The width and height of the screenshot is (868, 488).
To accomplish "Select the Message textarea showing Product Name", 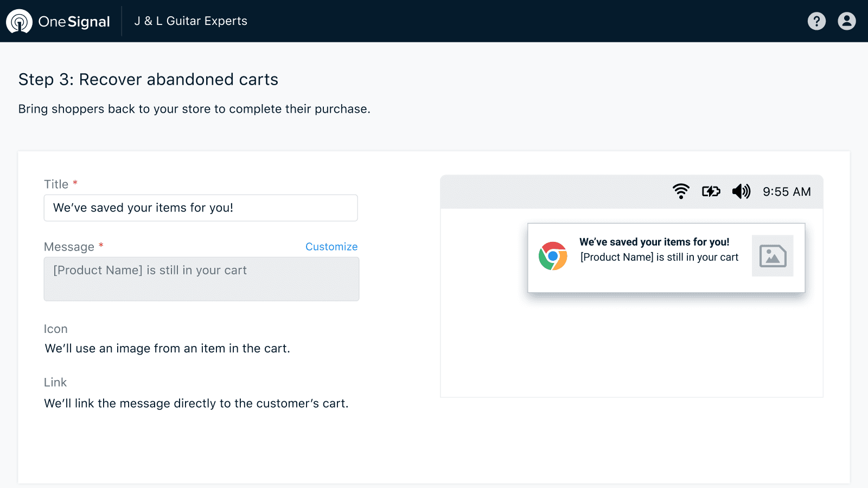I will tap(201, 279).
